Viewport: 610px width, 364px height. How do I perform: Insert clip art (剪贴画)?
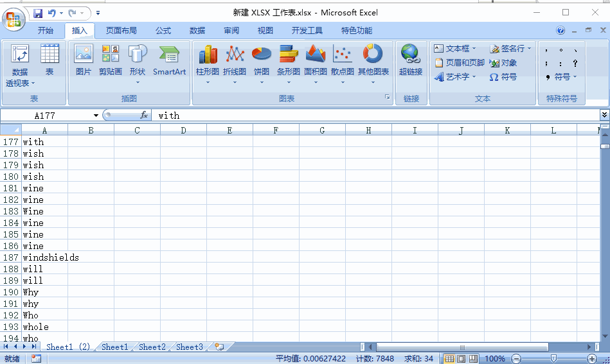pos(110,60)
